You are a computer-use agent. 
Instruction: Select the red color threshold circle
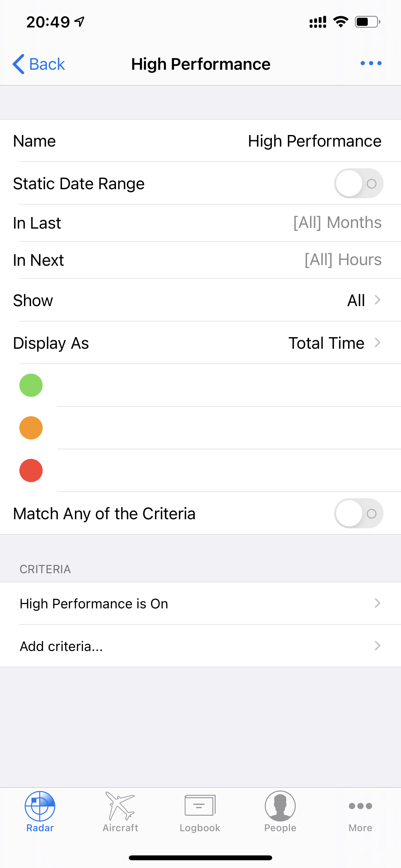click(x=31, y=470)
